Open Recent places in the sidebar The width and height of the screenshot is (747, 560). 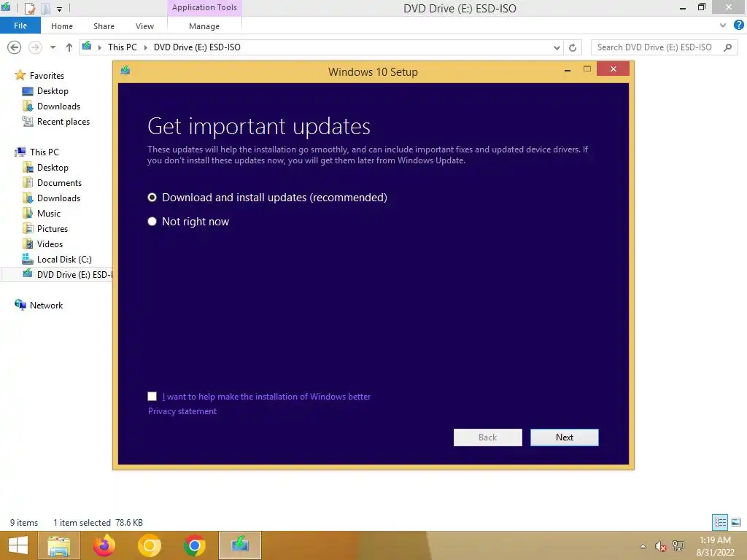click(63, 122)
